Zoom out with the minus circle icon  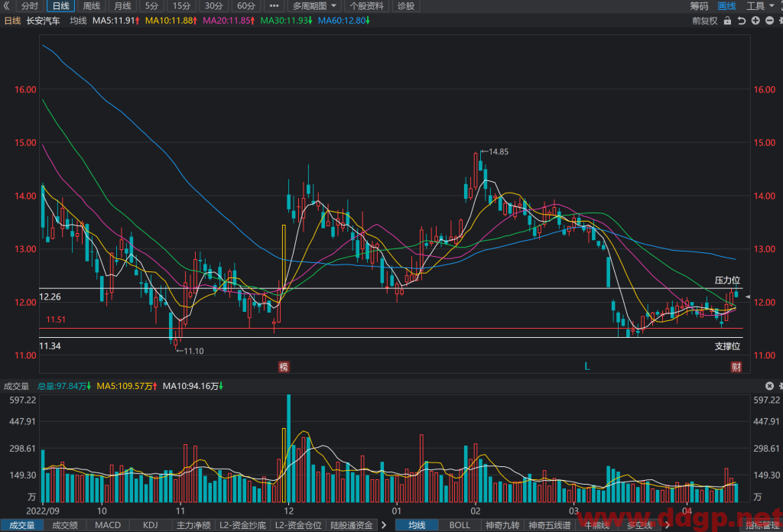click(769, 21)
